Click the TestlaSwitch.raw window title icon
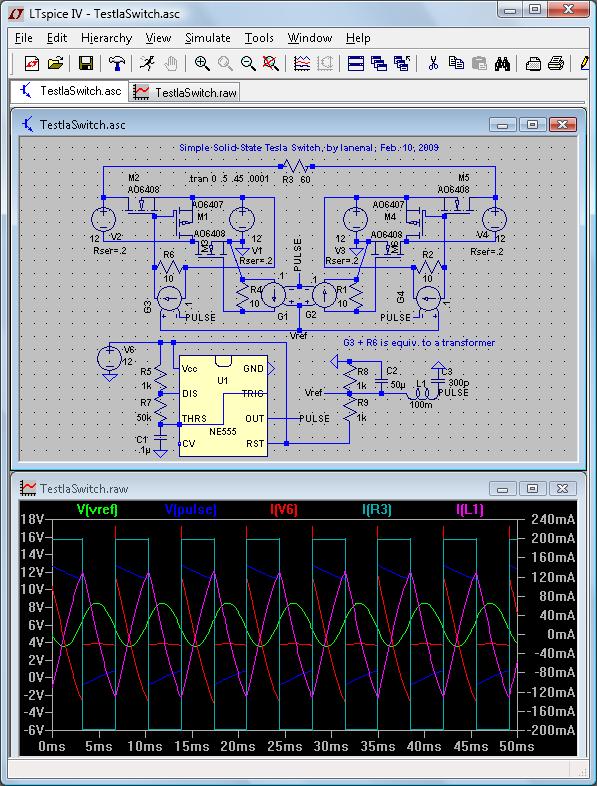The height and width of the screenshot is (786, 597). 29,487
